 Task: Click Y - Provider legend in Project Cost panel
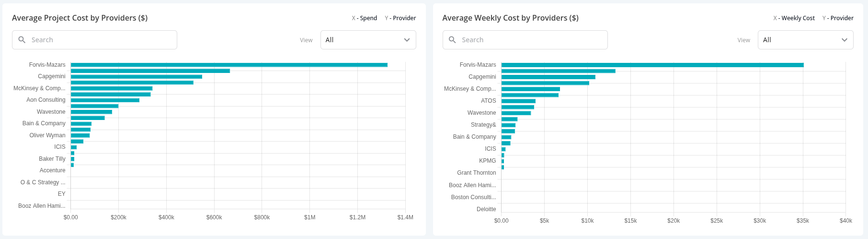coord(400,18)
